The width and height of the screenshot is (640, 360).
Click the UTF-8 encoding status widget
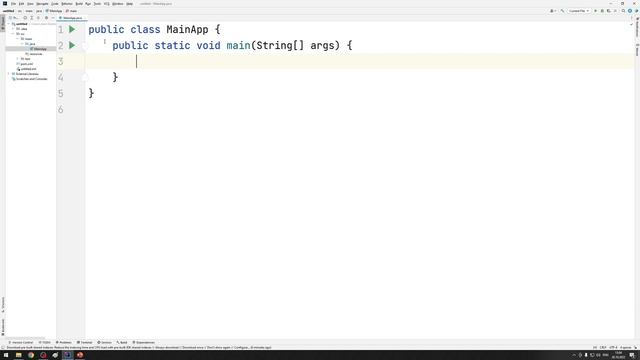pos(613,348)
